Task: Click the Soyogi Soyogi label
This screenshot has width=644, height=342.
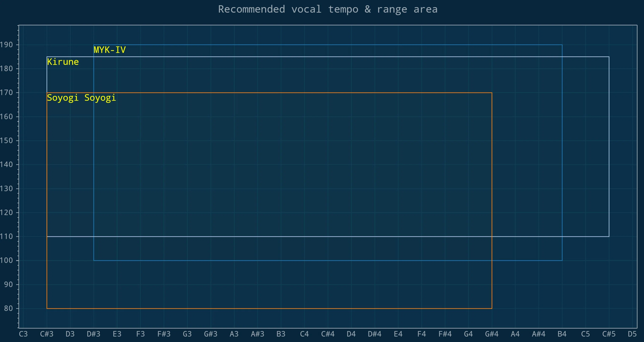Action: pos(81,98)
